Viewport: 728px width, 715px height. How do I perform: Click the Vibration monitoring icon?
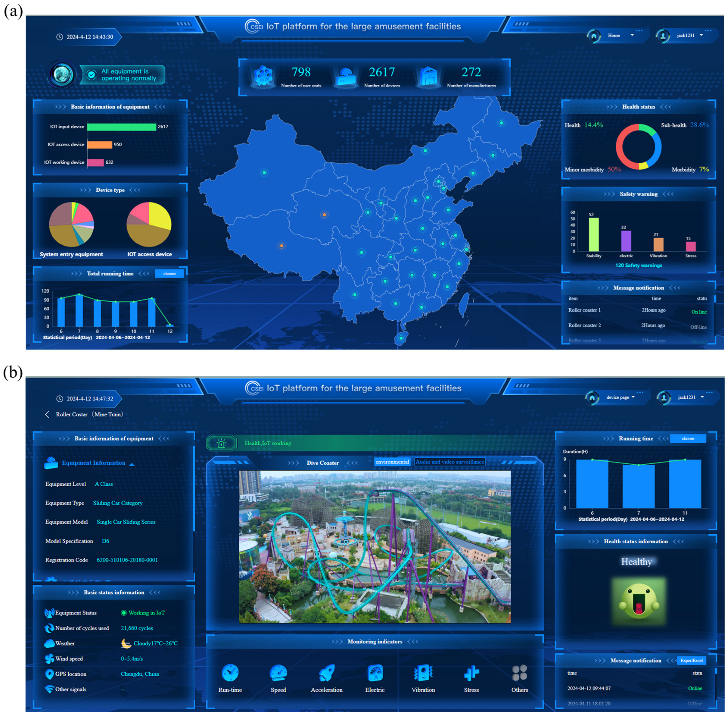tap(423, 673)
